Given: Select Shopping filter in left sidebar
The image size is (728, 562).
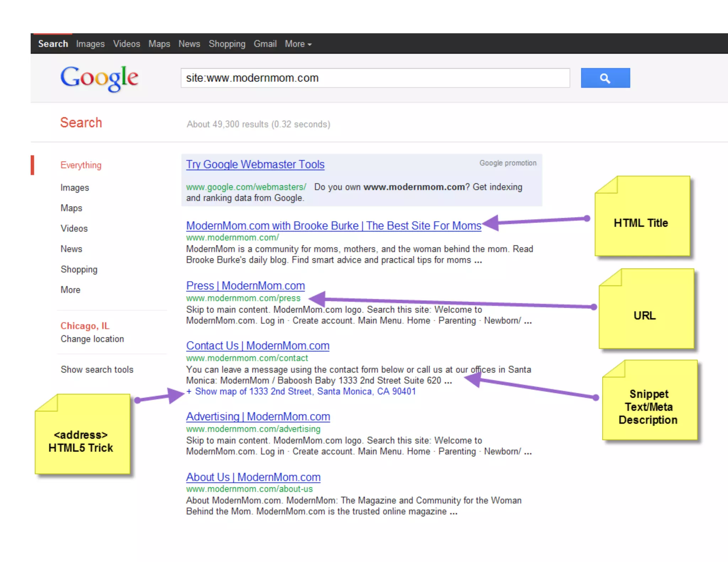Looking at the screenshot, I should tap(79, 270).
